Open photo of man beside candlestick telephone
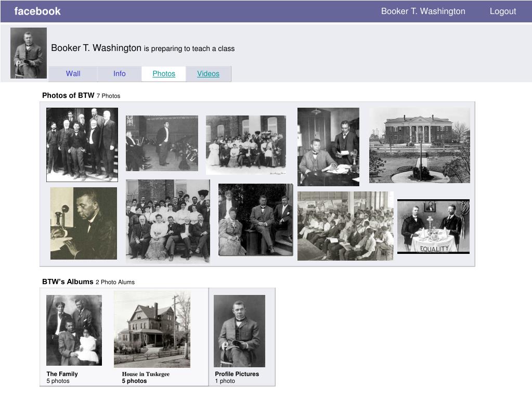The width and height of the screenshot is (532, 399). coord(83,224)
